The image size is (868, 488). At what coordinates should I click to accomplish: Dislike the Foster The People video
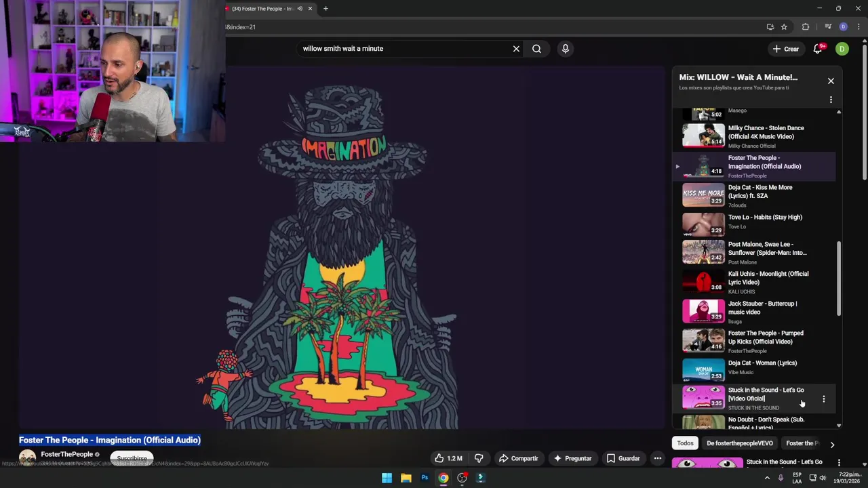point(479,458)
